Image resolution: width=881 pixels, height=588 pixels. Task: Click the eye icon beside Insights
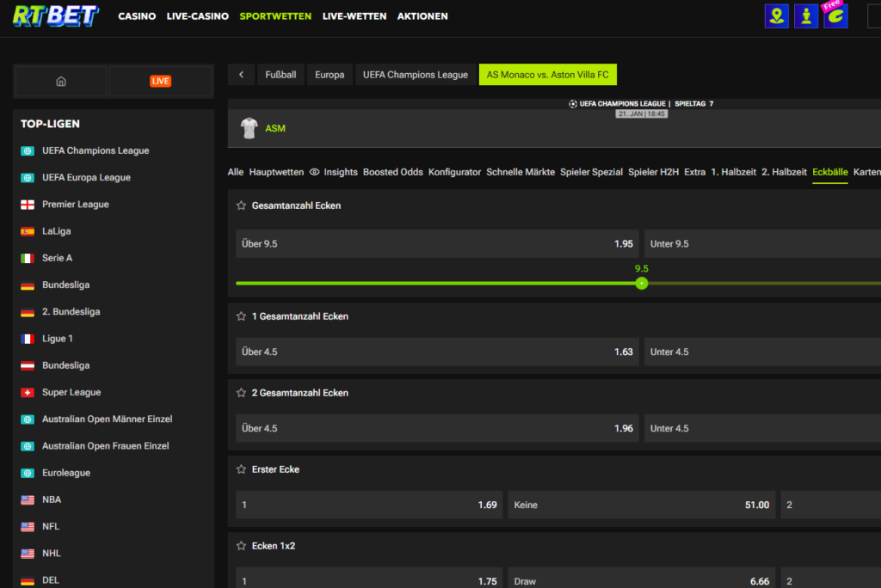[x=315, y=172]
